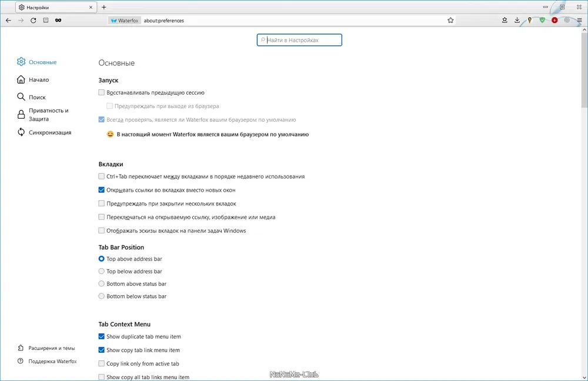Select Top below address bar radio
The width and height of the screenshot is (588, 381).
coord(101,271)
